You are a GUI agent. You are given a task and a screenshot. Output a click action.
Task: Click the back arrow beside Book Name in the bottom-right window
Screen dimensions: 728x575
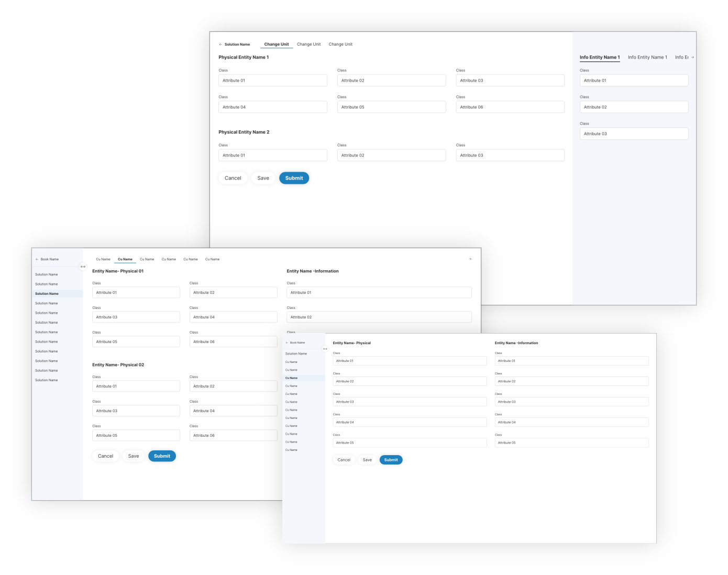[x=286, y=342]
